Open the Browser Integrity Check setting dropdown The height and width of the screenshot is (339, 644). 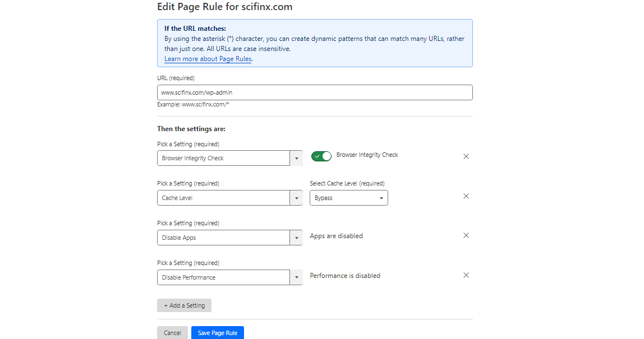223,158
